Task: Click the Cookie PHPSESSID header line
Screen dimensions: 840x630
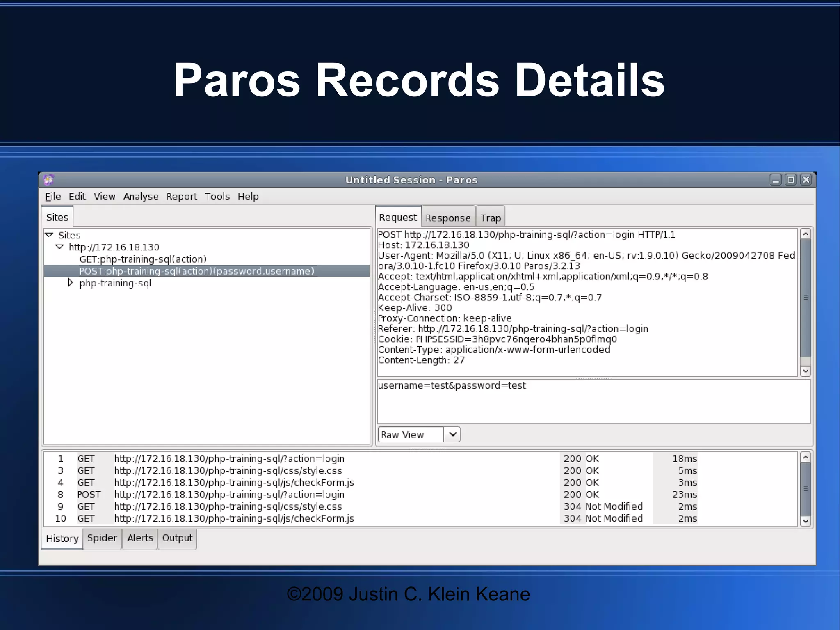Action: [x=498, y=339]
